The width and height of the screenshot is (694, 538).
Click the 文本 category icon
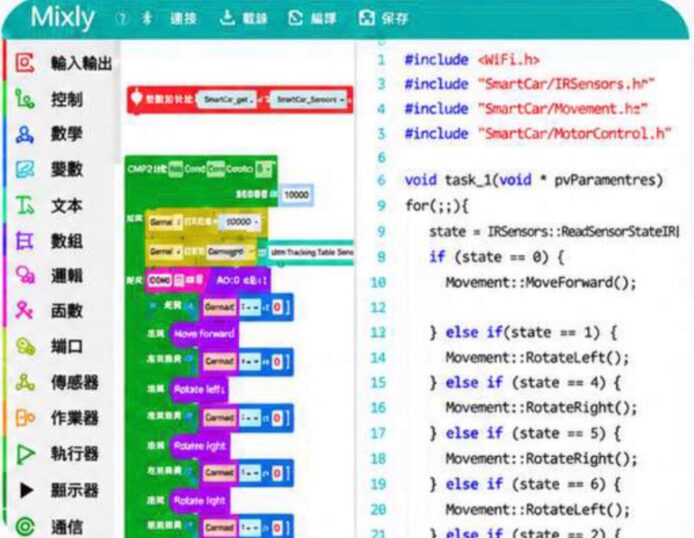coord(25,205)
